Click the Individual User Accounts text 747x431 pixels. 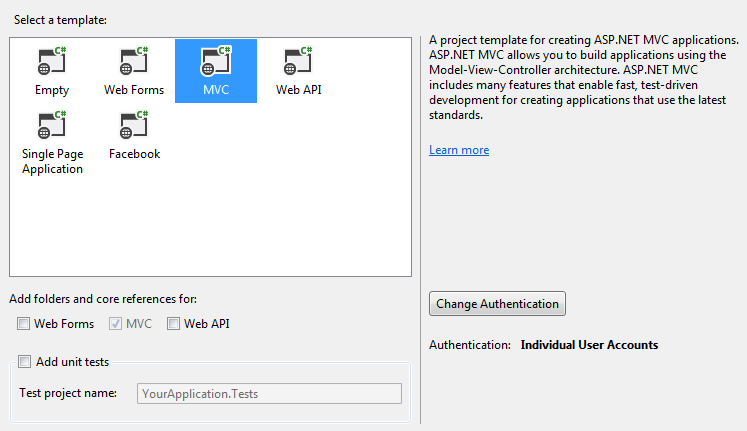(x=589, y=345)
